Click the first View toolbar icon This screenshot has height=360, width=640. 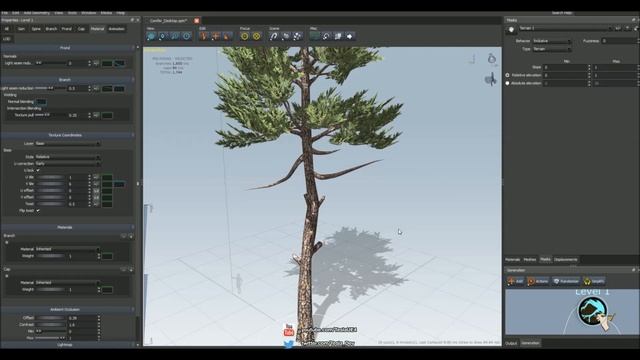(x=151, y=36)
